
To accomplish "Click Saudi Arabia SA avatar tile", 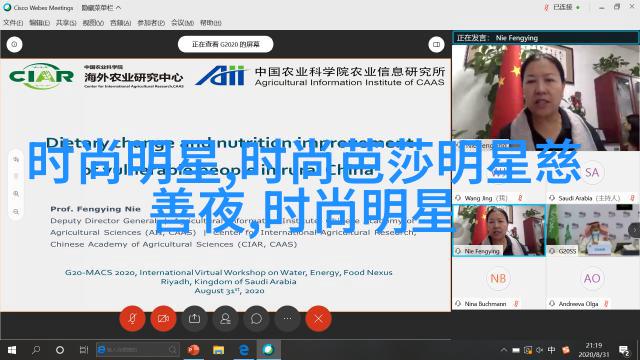I will [x=592, y=172].
